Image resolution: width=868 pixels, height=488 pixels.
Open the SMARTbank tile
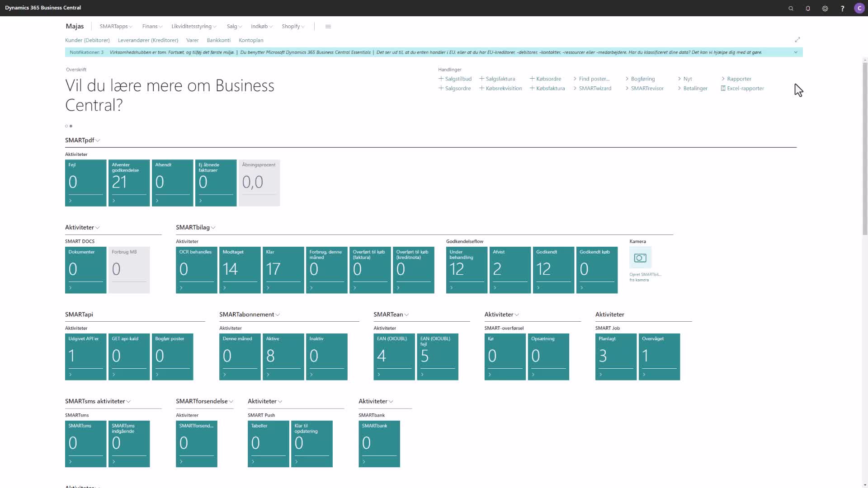pos(379,444)
